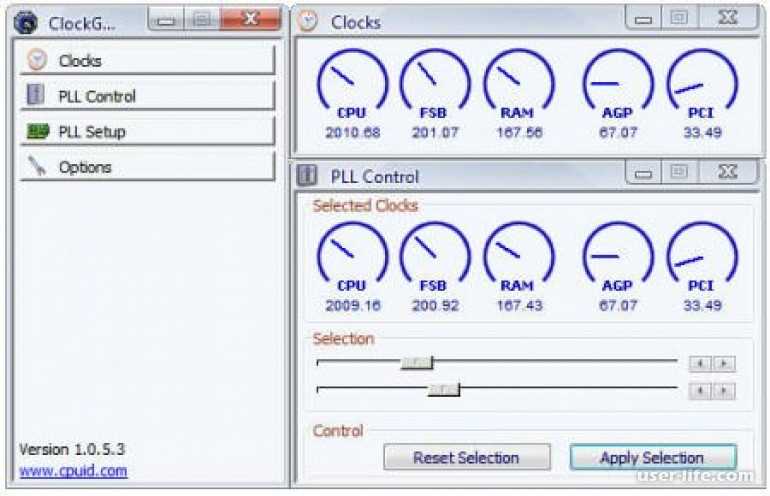770x496 pixels.
Task: Click selected CPU value 2009.16
Action: 353,305
